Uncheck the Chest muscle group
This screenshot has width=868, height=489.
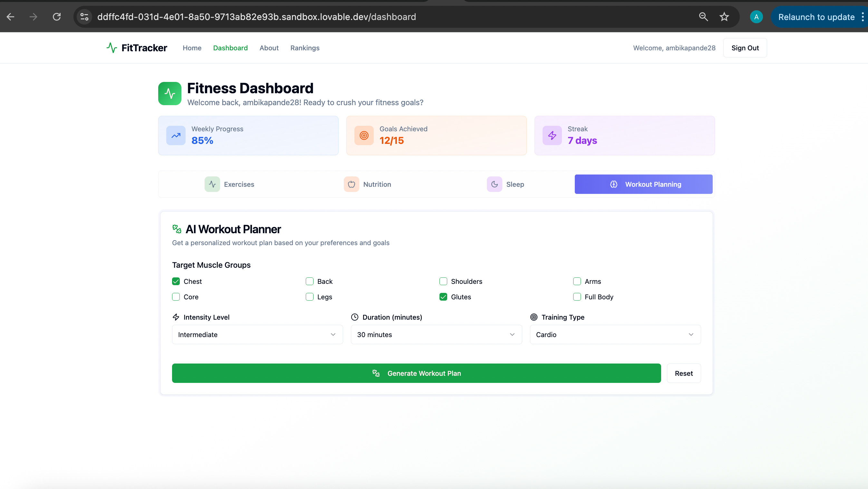point(176,281)
